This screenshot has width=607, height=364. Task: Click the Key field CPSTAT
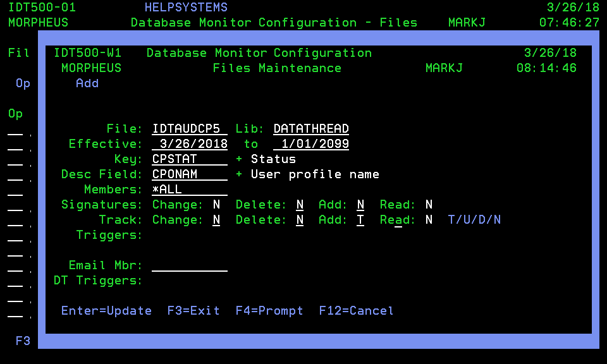(190, 159)
